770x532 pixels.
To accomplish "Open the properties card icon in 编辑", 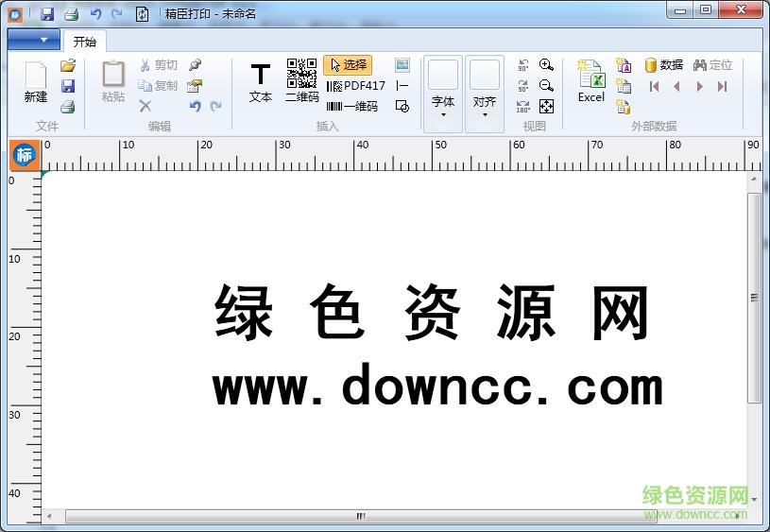I will (x=195, y=86).
